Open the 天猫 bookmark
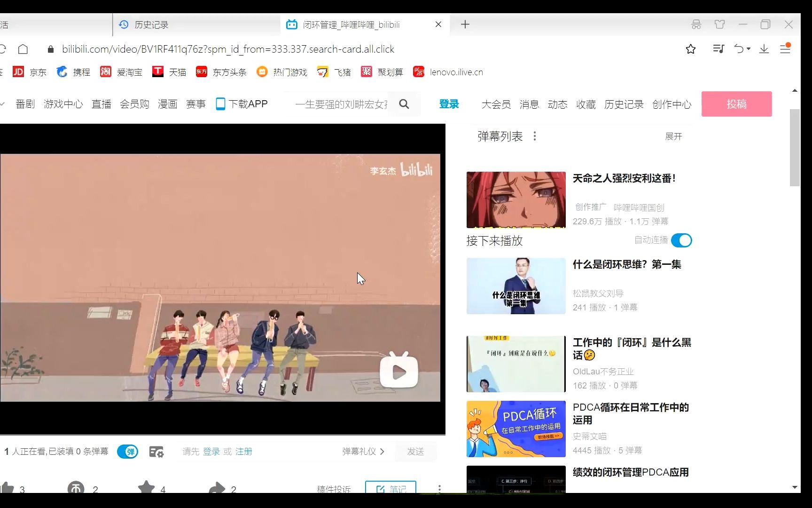 [169, 72]
